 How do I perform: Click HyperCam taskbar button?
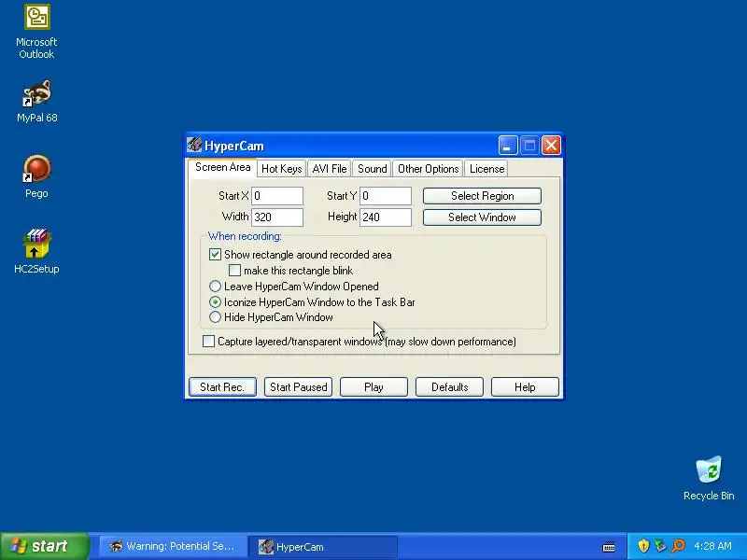click(323, 546)
